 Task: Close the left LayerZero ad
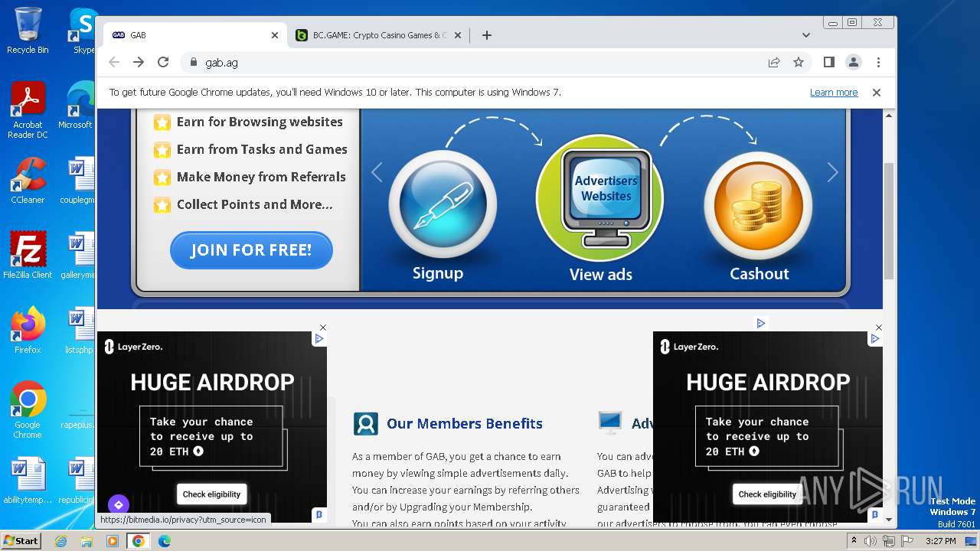pos(323,328)
